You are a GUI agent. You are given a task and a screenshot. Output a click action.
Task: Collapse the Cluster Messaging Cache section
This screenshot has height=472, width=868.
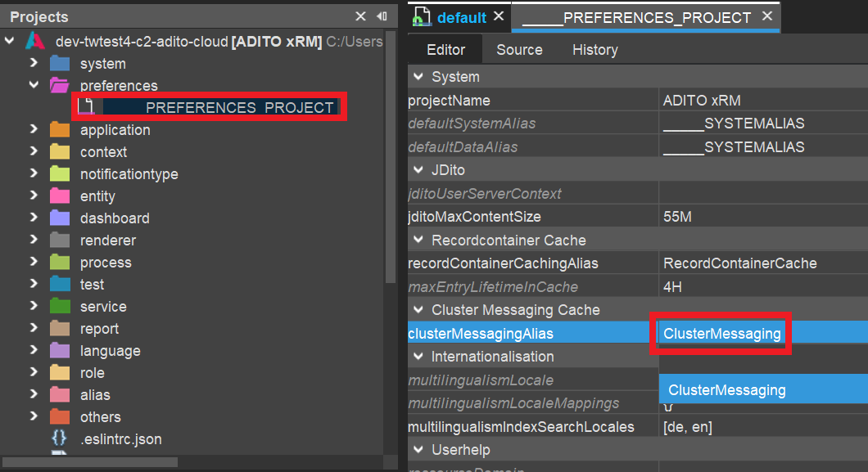coord(418,310)
